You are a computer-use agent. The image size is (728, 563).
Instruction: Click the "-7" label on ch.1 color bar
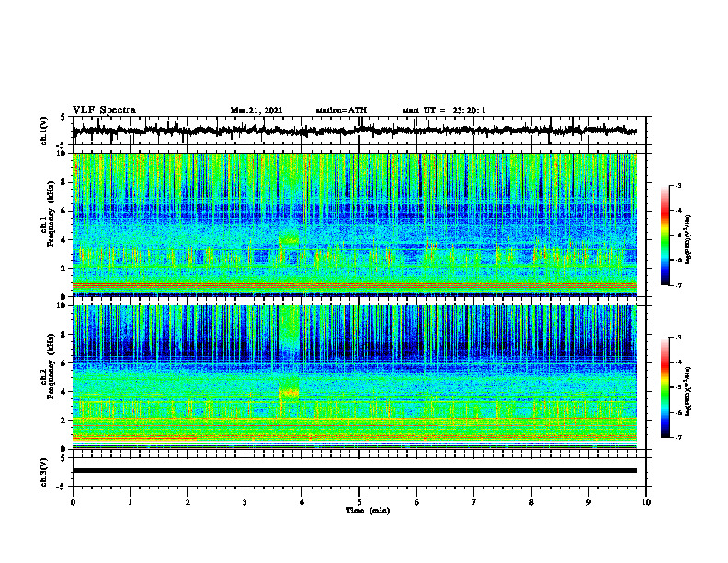click(678, 285)
